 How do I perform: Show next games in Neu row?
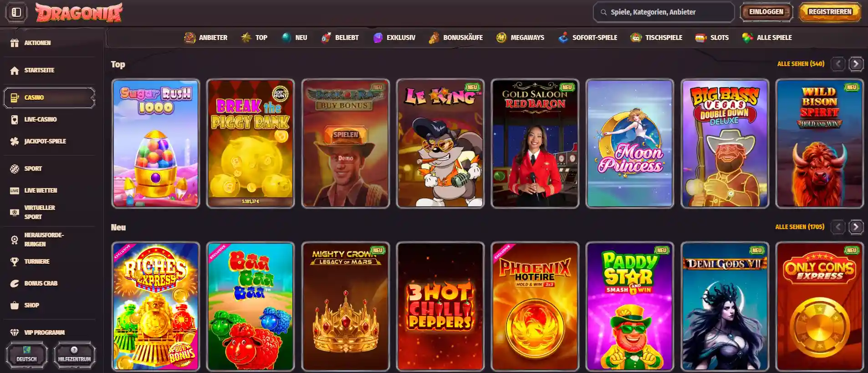856,227
